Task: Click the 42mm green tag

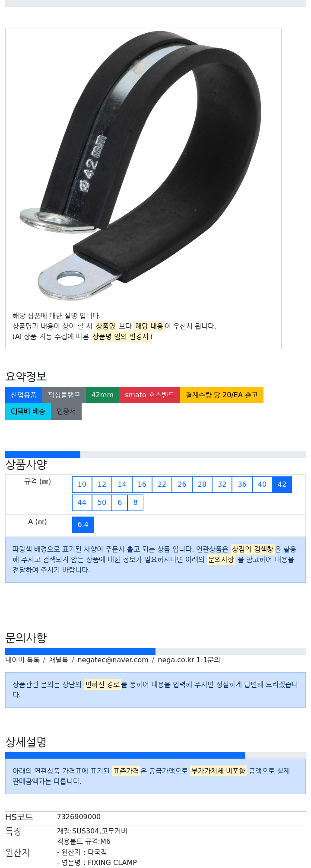Action: (102, 395)
